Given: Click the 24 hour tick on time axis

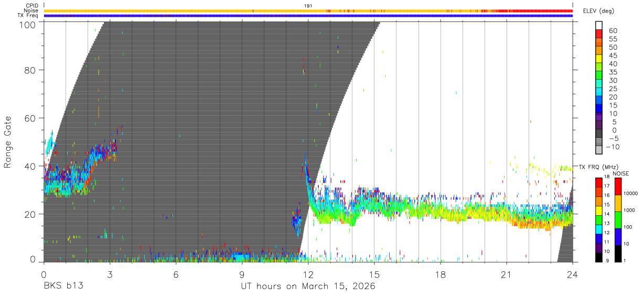Looking at the screenshot, I should pyautogui.click(x=573, y=274).
